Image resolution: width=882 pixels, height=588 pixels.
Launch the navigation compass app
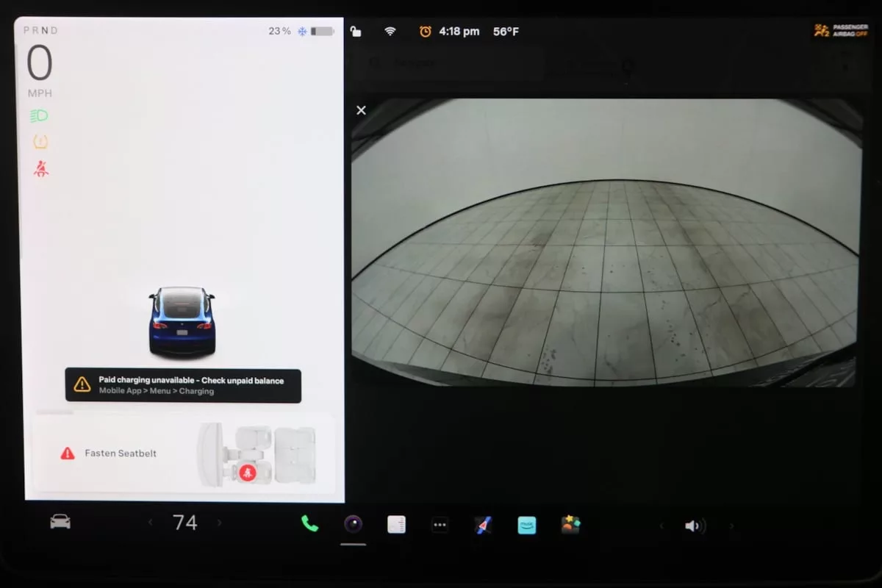483,525
